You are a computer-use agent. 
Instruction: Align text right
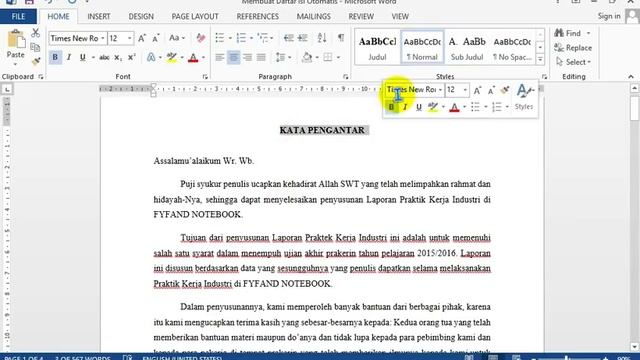(x=247, y=58)
